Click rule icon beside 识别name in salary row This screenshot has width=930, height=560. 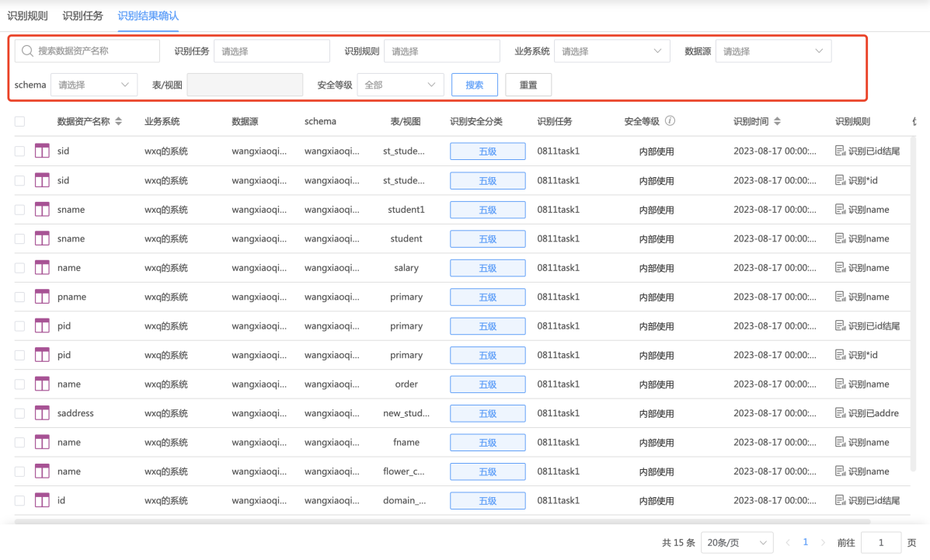[840, 267]
